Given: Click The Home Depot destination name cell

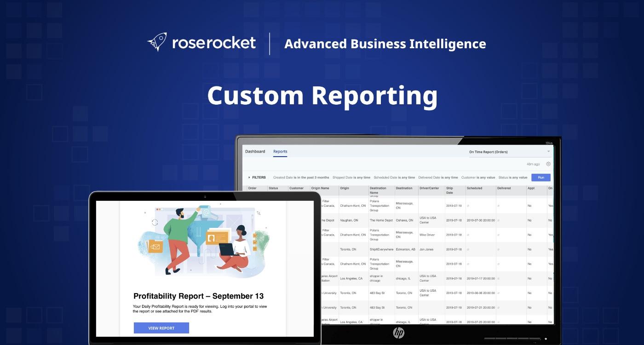Looking at the screenshot, I should [x=381, y=221].
